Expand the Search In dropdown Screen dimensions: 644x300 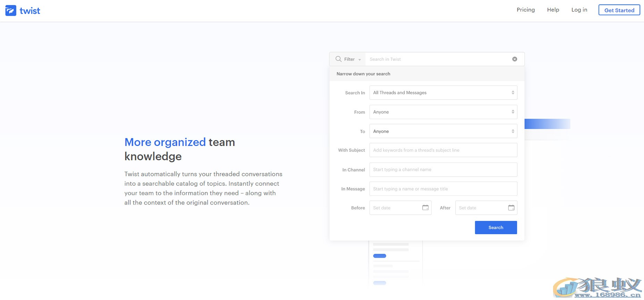pyautogui.click(x=443, y=93)
